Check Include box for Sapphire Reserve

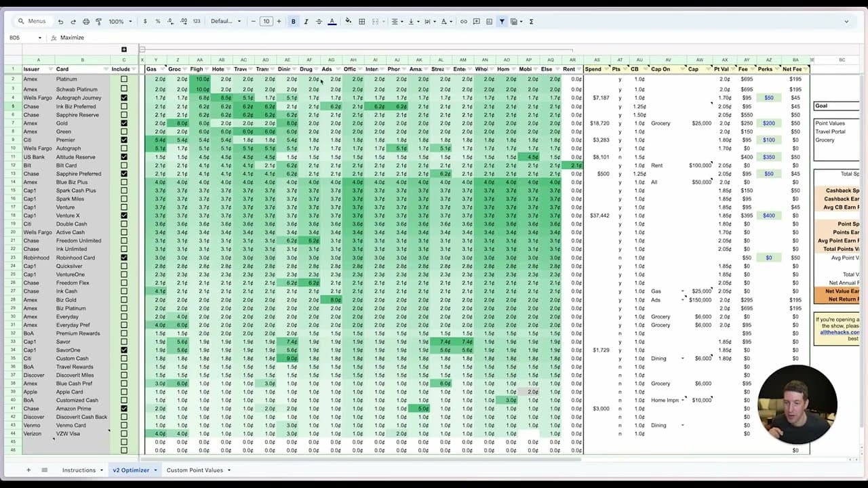(123, 115)
